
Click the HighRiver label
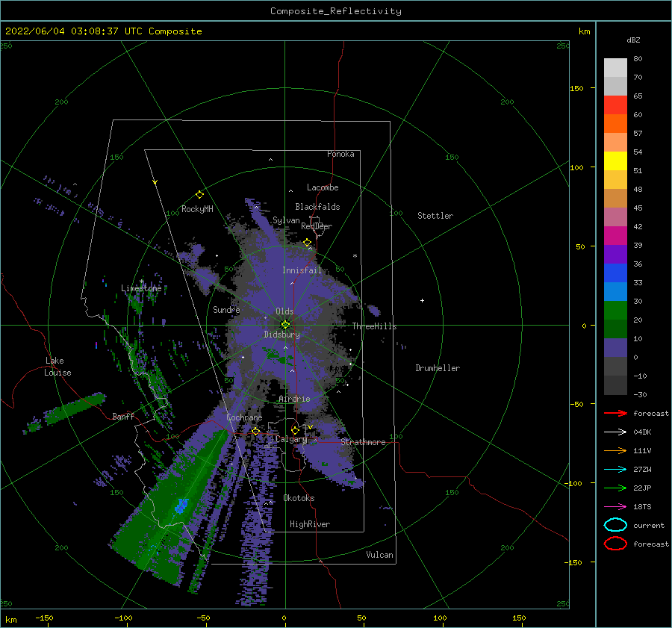(310, 524)
